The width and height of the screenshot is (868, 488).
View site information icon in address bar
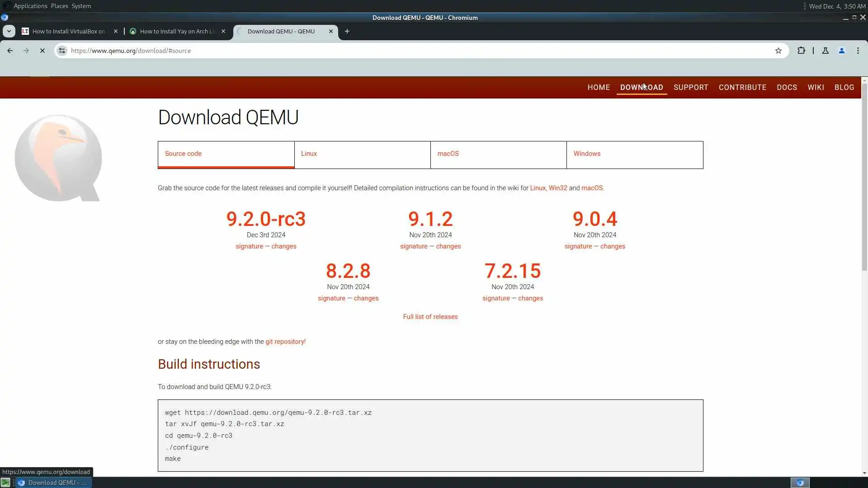coord(62,51)
